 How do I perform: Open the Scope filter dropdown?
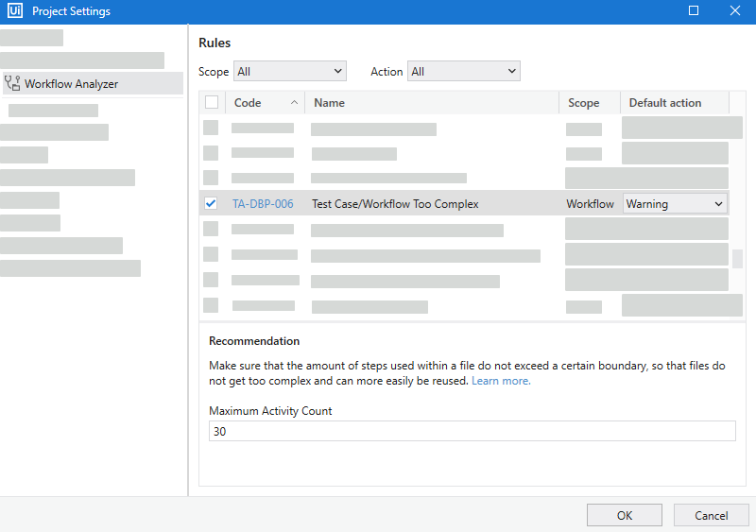[289, 72]
